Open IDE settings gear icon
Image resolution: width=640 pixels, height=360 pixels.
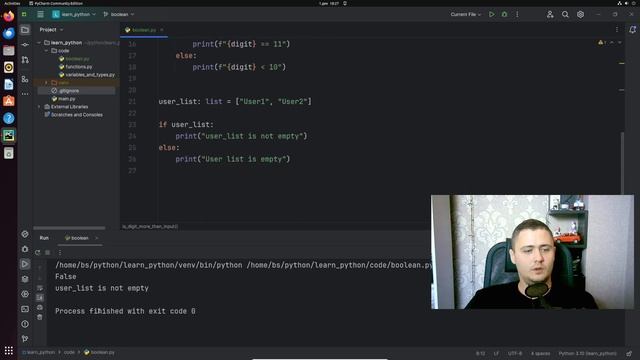(x=580, y=14)
